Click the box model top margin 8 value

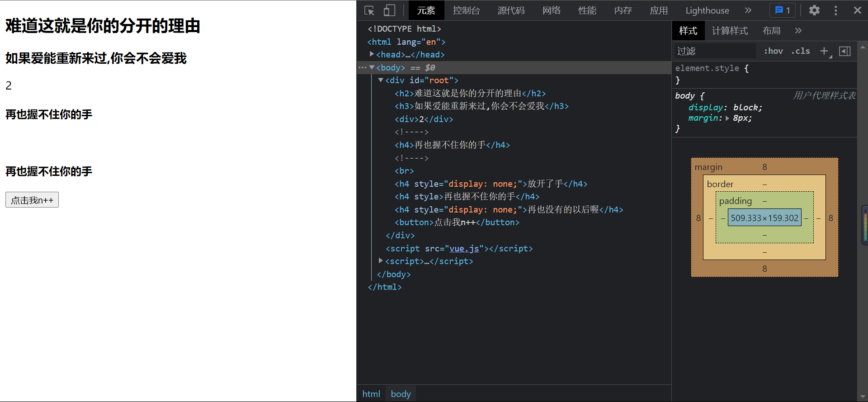pyautogui.click(x=764, y=167)
